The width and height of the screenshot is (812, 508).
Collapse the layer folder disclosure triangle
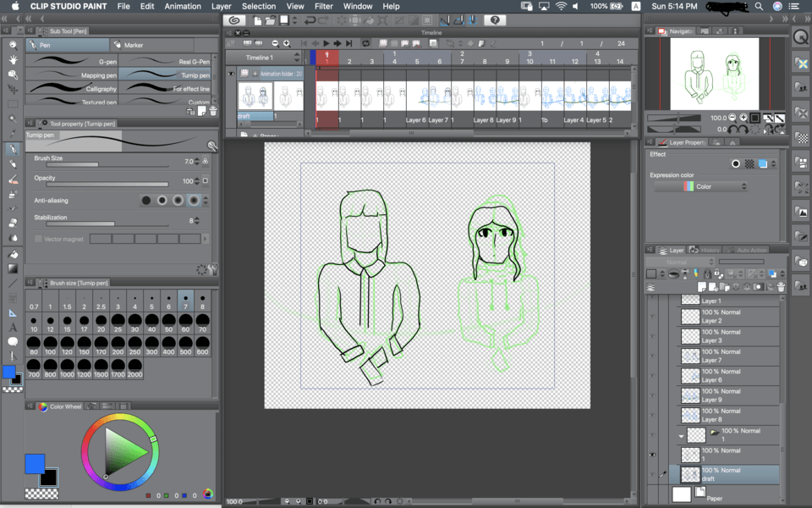tap(682, 435)
